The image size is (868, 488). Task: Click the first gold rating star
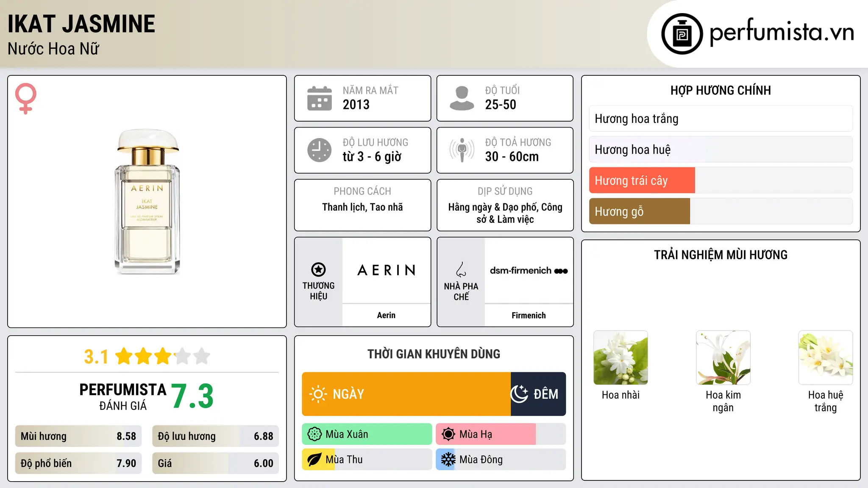(x=124, y=356)
